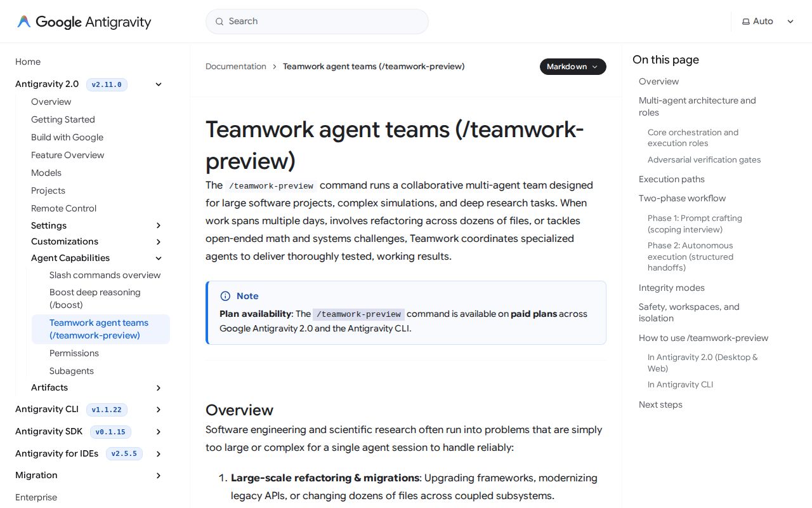Expand the Antigravity CLI chevron

[159, 410]
